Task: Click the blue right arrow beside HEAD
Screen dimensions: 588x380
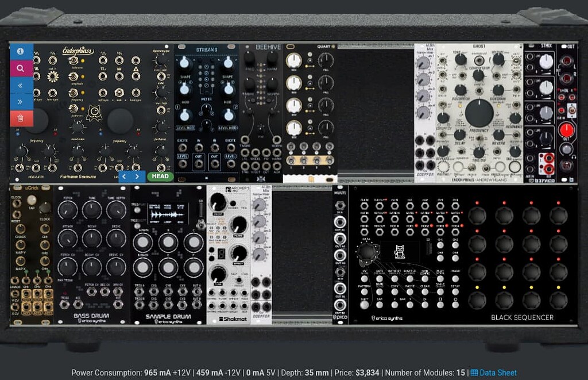Action: [138, 176]
